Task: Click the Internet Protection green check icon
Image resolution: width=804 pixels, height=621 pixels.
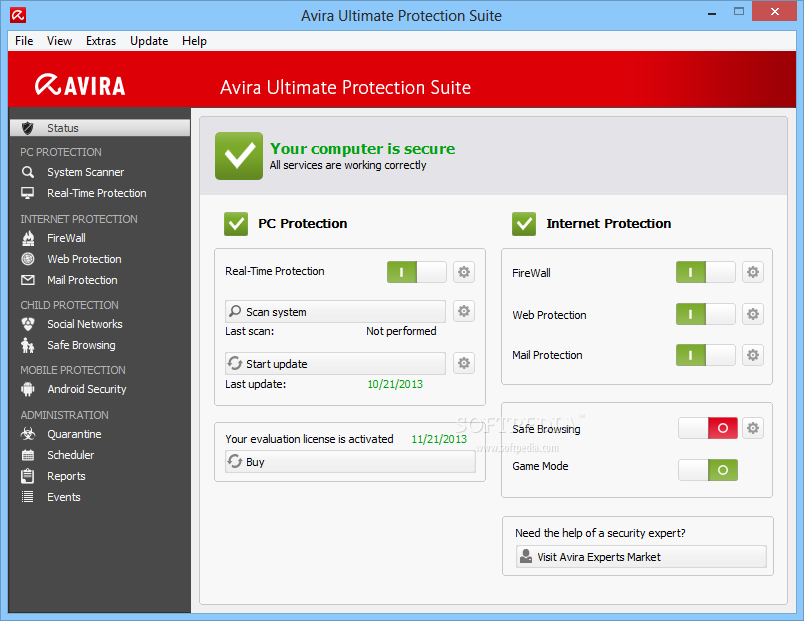Action: [x=524, y=224]
